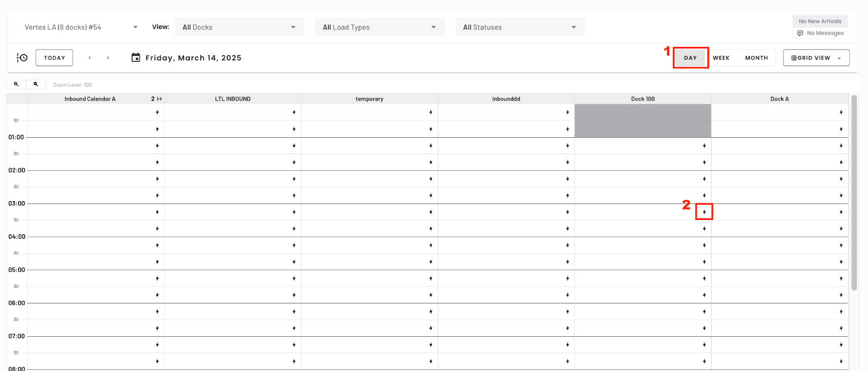Click the time history clock icon

(22, 57)
